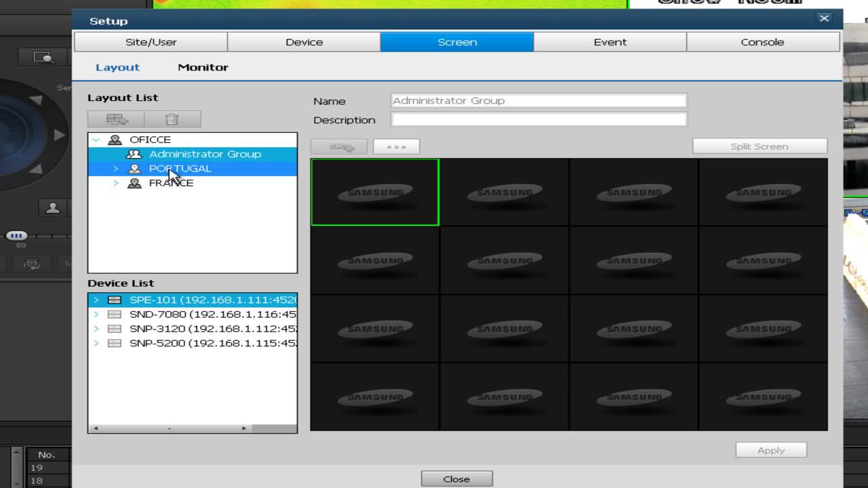Select the Screen tab
This screenshot has width=868, height=488.
[x=457, y=42]
